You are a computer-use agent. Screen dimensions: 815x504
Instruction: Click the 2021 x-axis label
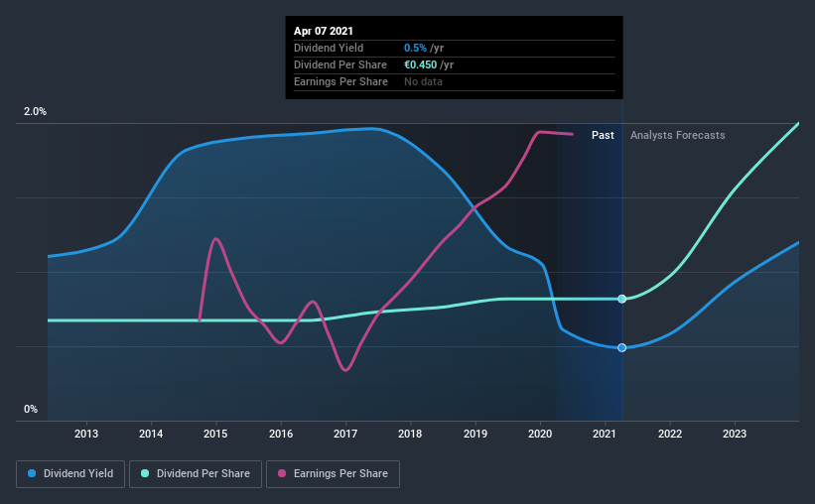[605, 434]
